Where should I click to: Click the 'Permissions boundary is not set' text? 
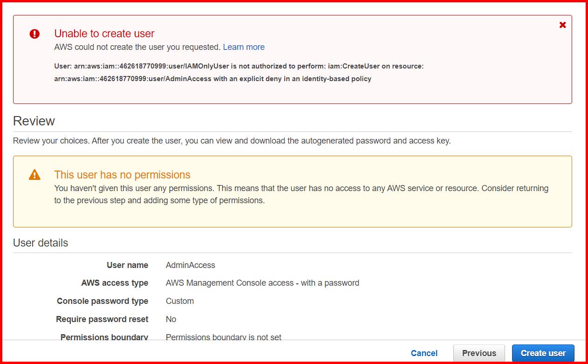tap(223, 337)
